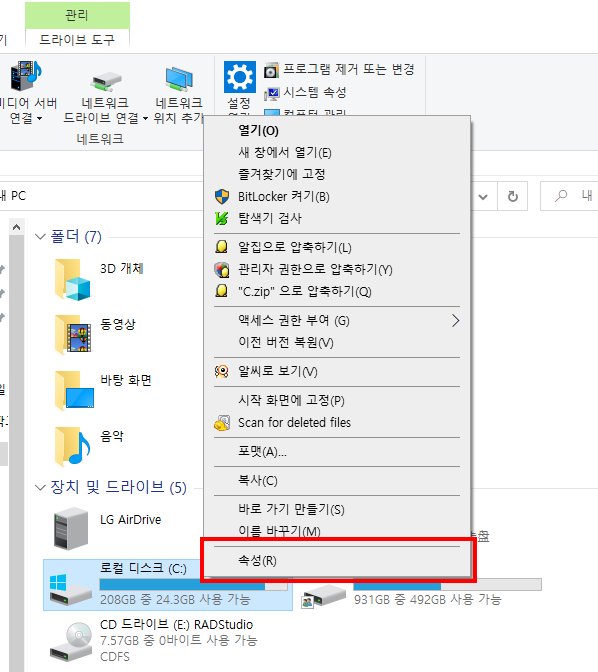Select the Local Disk C: drive icon

pyautogui.click(x=70, y=590)
